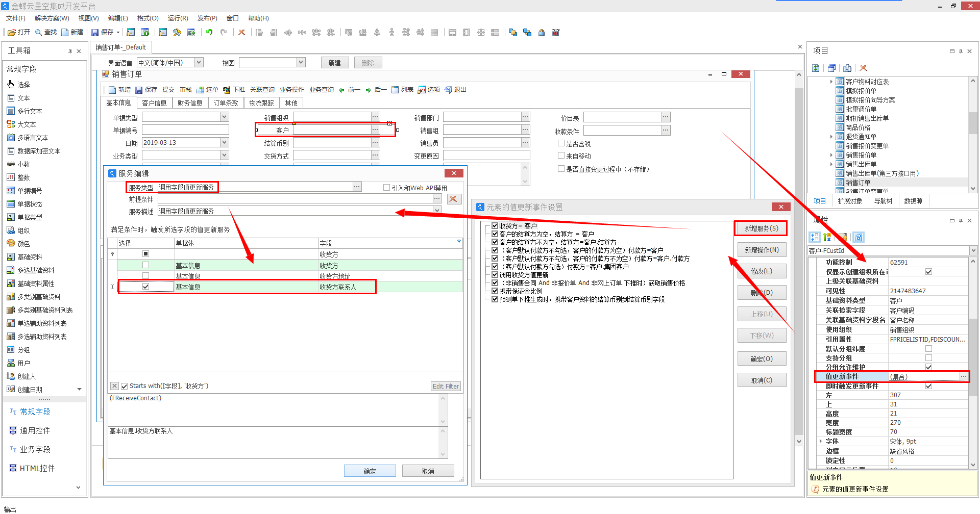Switch to the 客户信息 tab

coord(154,103)
